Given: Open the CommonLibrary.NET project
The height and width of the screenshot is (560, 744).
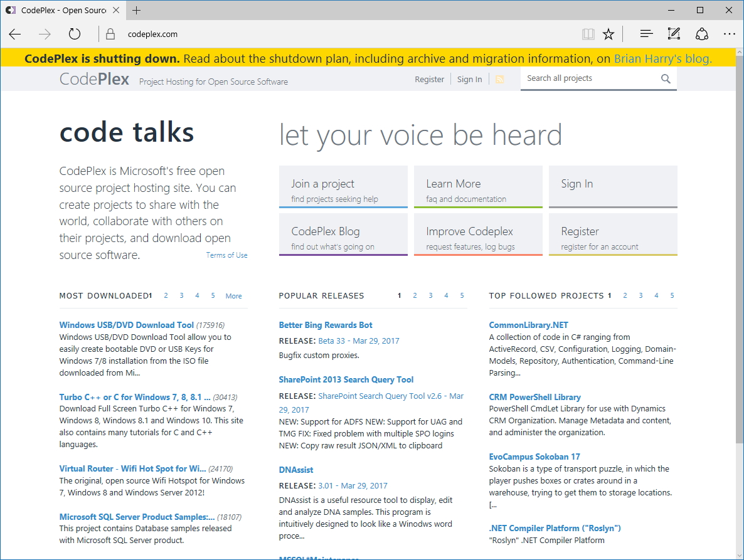Looking at the screenshot, I should [529, 325].
